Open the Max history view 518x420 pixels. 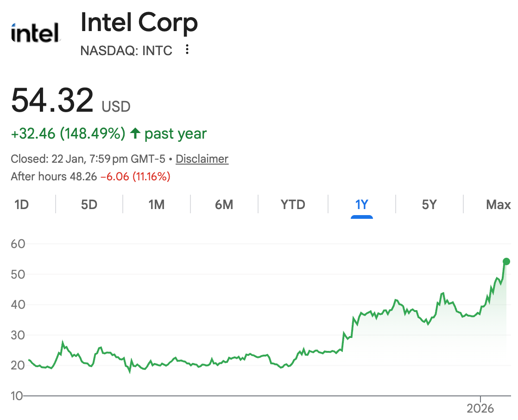click(498, 204)
